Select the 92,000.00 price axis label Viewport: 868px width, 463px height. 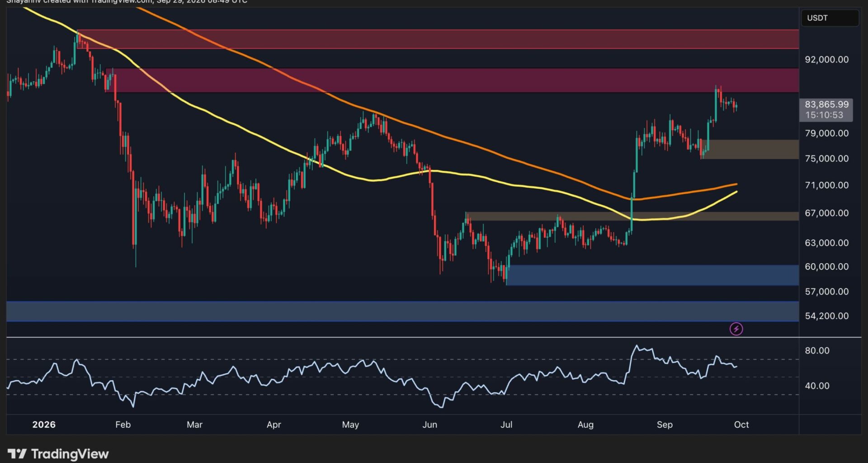pyautogui.click(x=826, y=60)
